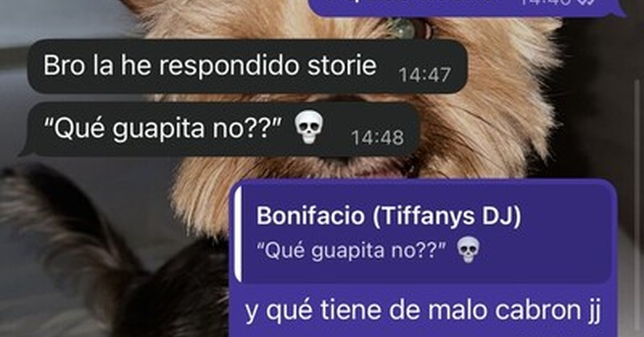Select the "y qué tiene de malo cabron jj" message

point(423,258)
